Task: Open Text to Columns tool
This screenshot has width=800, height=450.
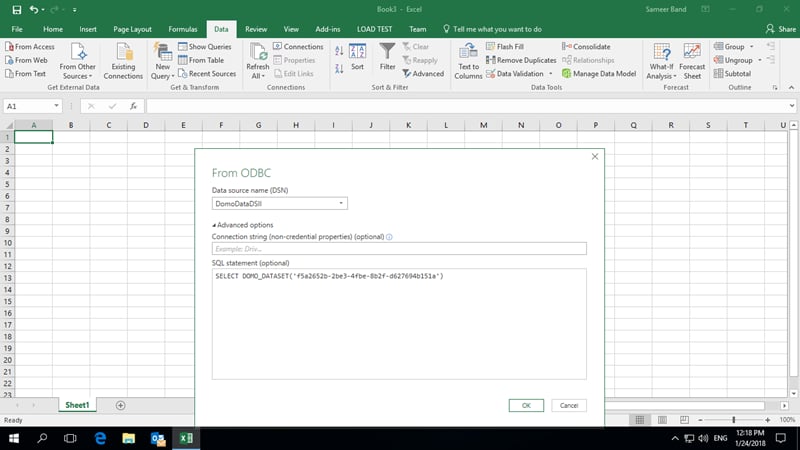Action: coord(468,61)
